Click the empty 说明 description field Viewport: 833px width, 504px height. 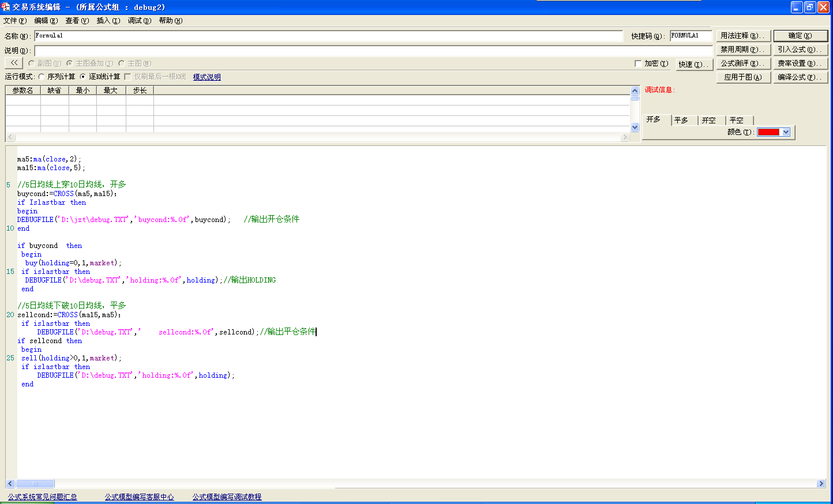coord(374,50)
